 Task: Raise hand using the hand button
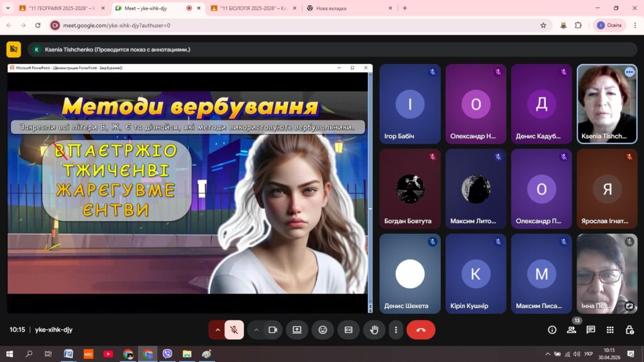pyautogui.click(x=374, y=329)
